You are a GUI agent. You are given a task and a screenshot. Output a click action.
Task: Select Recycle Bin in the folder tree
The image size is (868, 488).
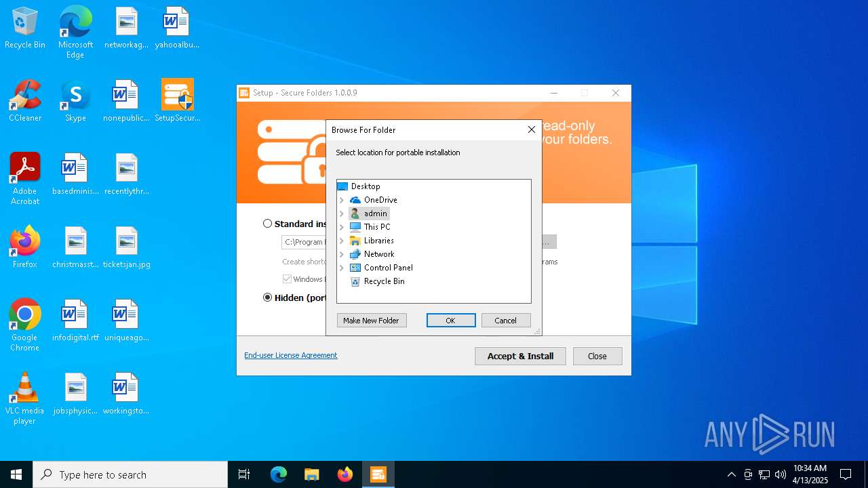click(377, 281)
